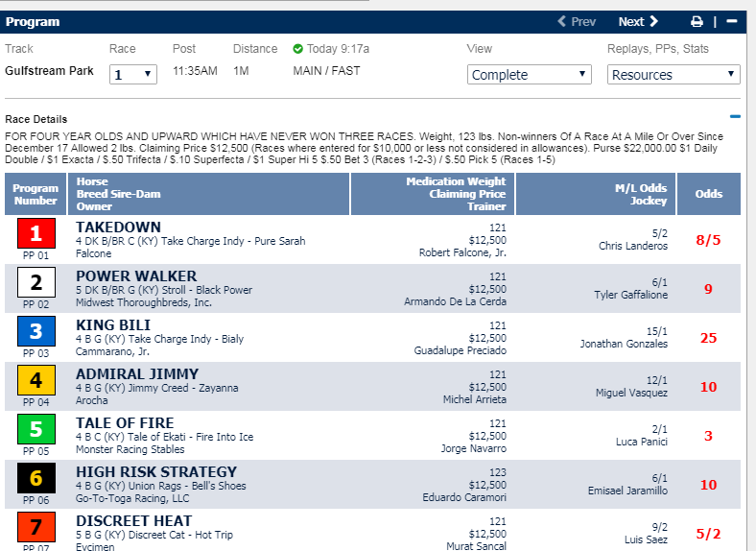Click the 8/5 odds for Takedown
Viewport: 756px width, 551px height.
click(708, 240)
